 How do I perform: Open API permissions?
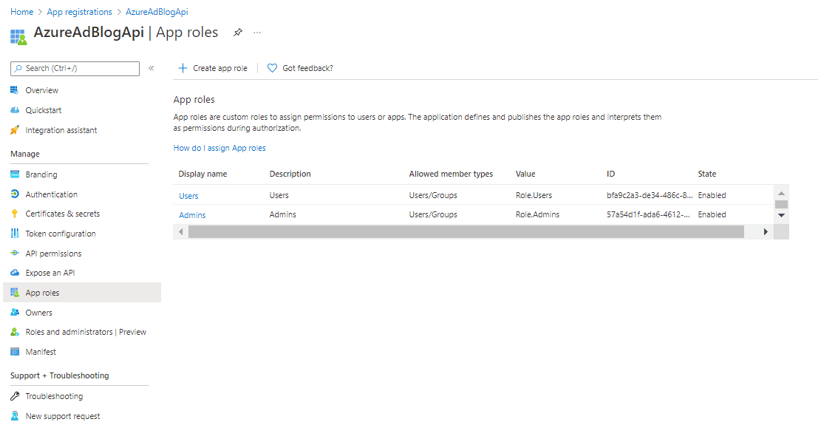(x=53, y=253)
